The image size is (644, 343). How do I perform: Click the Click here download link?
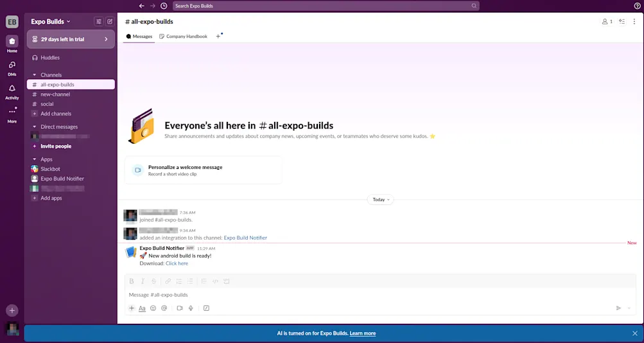[x=177, y=263]
